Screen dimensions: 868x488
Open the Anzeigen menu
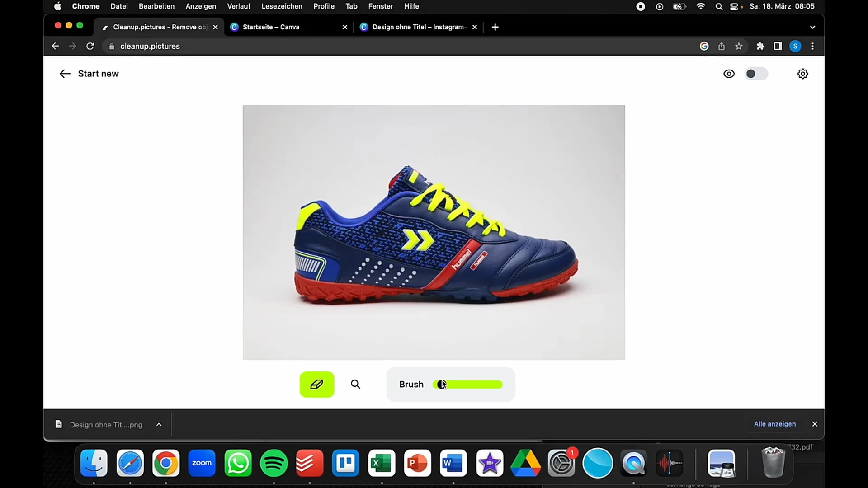point(201,6)
